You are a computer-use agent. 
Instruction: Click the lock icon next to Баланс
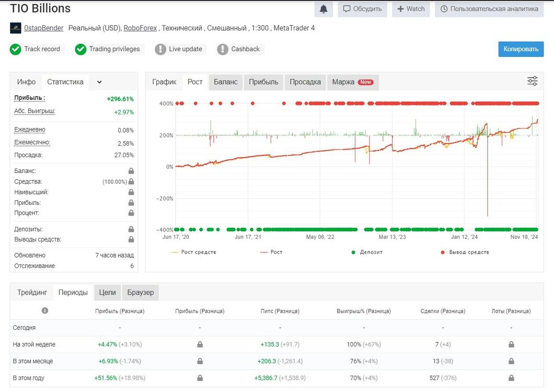coord(131,171)
